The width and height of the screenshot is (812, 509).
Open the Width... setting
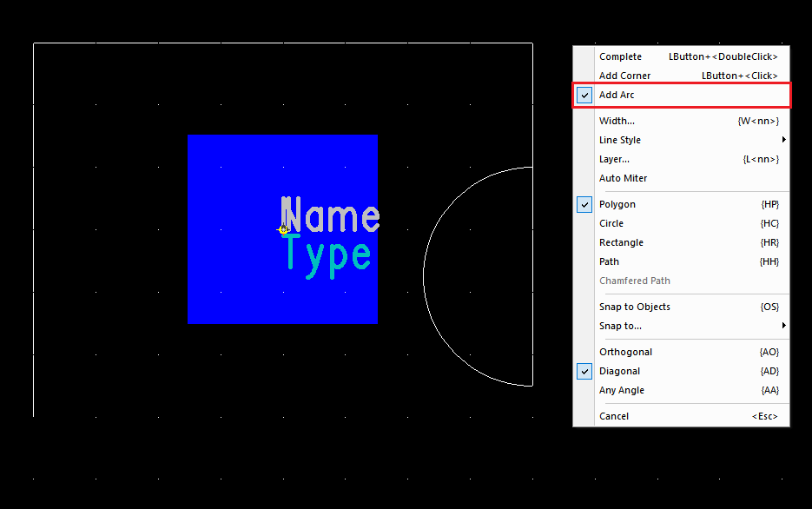click(x=617, y=121)
